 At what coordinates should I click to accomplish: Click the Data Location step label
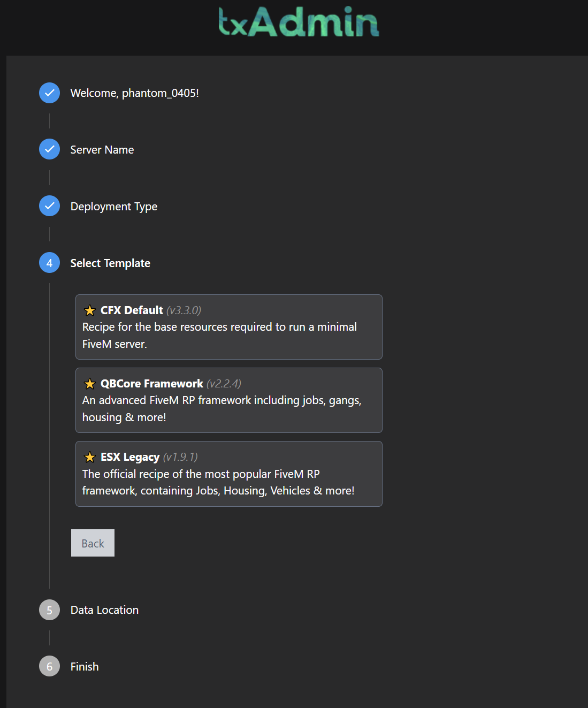click(x=104, y=610)
